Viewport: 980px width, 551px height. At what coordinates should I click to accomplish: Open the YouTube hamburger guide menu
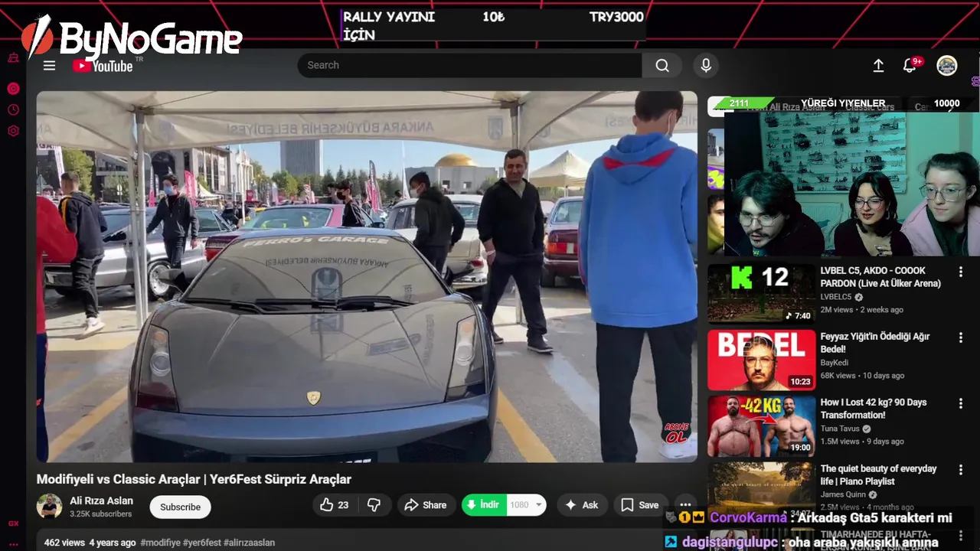tap(49, 66)
